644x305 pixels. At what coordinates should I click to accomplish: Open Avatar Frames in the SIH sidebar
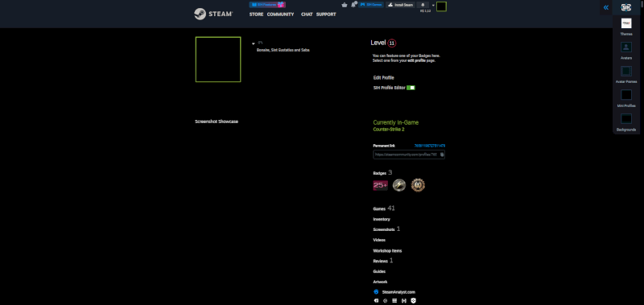(x=626, y=75)
